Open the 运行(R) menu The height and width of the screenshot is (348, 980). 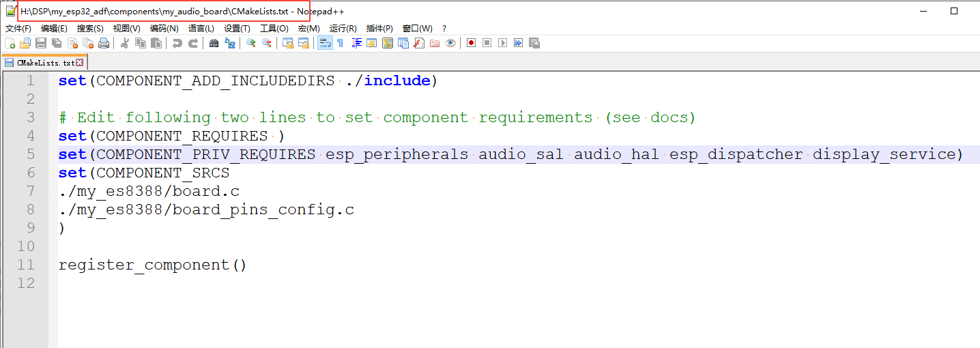tap(343, 29)
